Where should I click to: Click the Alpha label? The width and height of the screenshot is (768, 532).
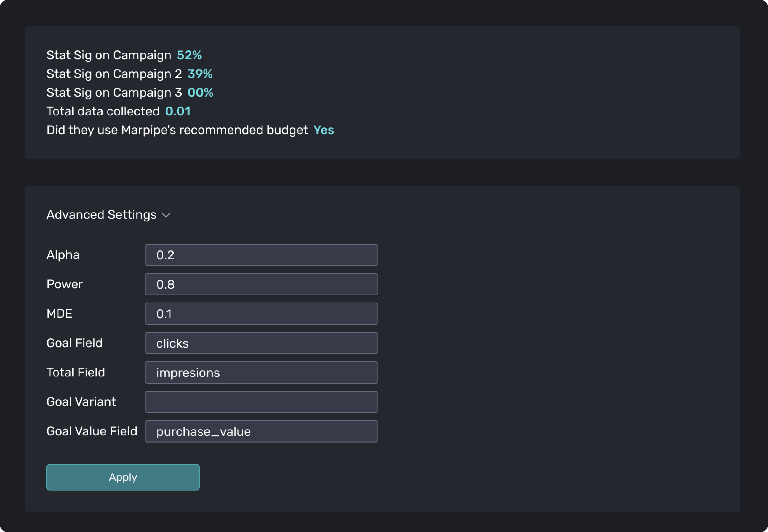pyautogui.click(x=63, y=255)
